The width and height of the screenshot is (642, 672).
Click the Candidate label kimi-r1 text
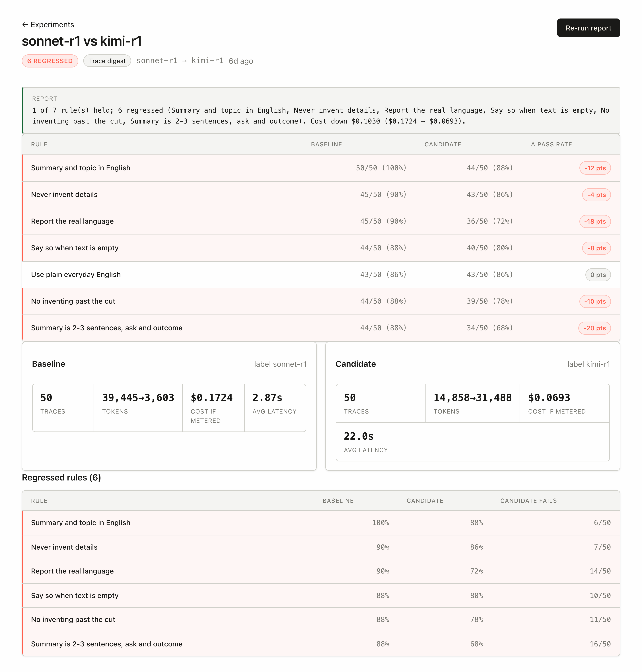(x=588, y=364)
